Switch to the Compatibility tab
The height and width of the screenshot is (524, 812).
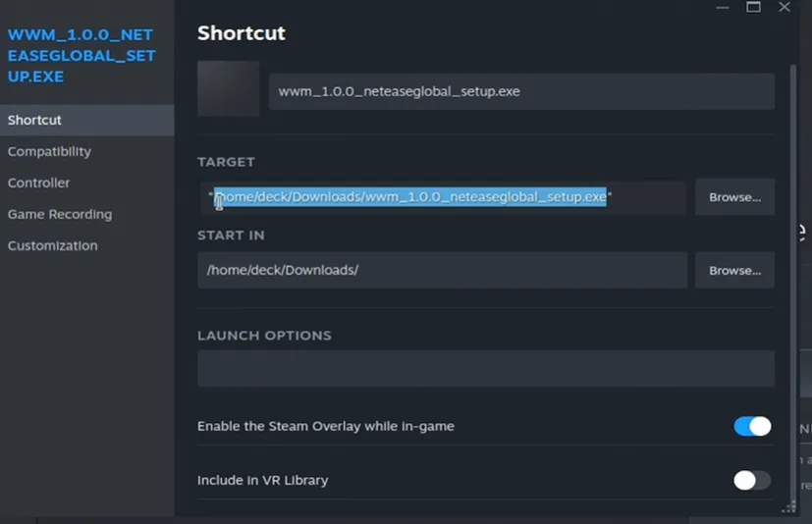pyautogui.click(x=49, y=151)
